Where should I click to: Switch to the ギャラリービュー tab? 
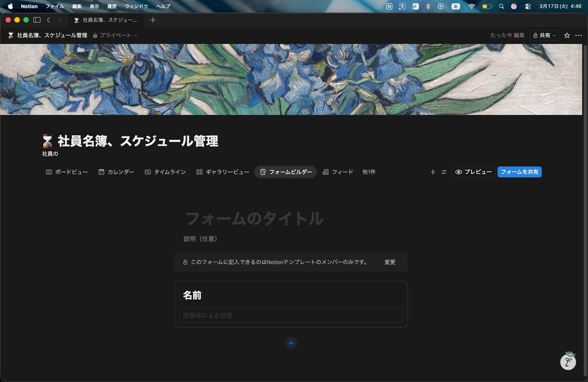223,172
